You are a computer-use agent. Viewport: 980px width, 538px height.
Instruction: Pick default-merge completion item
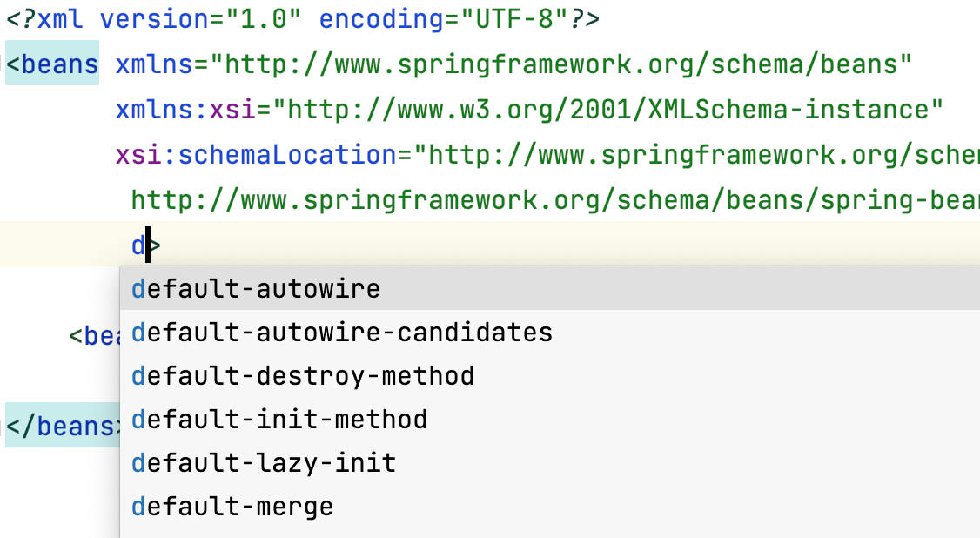pyautogui.click(x=550, y=506)
